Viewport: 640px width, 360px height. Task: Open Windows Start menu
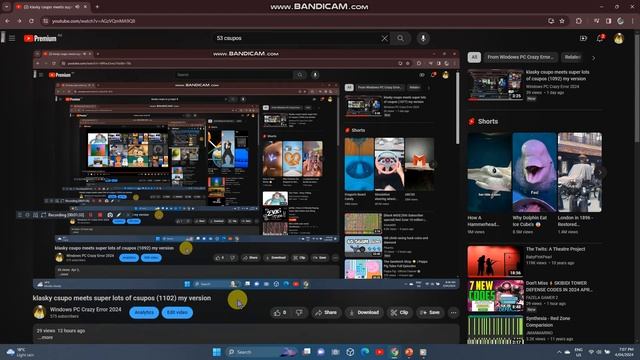click(217, 352)
